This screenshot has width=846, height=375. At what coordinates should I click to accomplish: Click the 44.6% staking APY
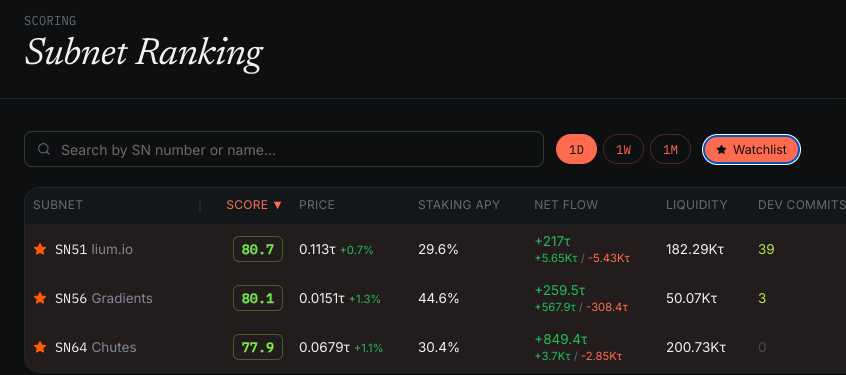(x=439, y=298)
